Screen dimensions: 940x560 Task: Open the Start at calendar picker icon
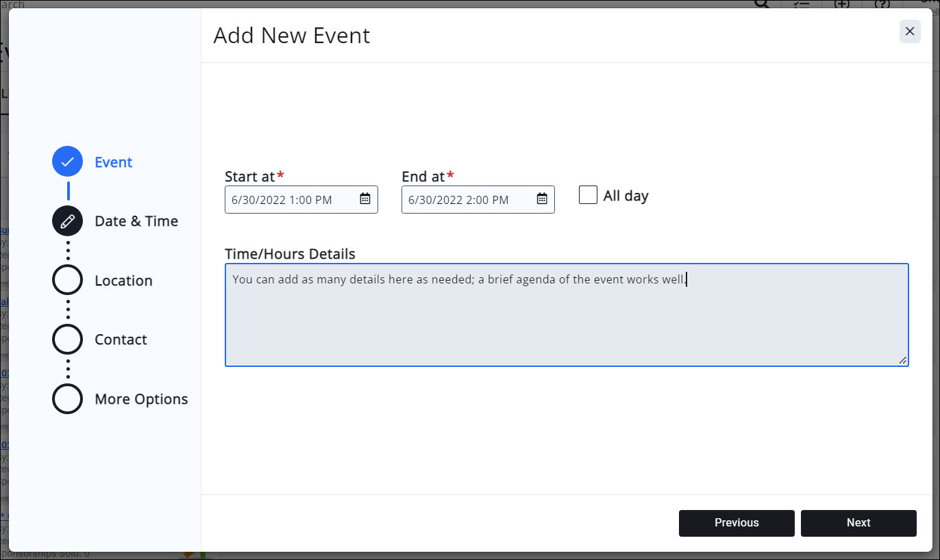(365, 199)
